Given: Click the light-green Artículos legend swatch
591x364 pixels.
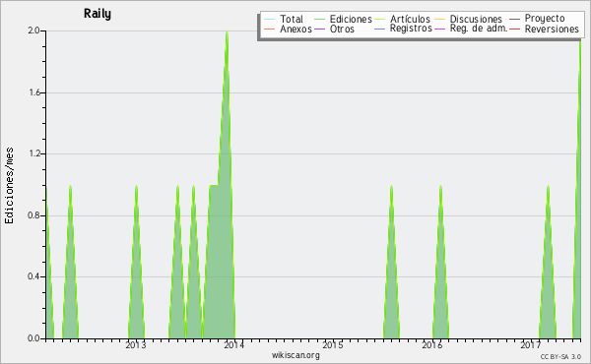Looking at the screenshot, I should (380, 20).
